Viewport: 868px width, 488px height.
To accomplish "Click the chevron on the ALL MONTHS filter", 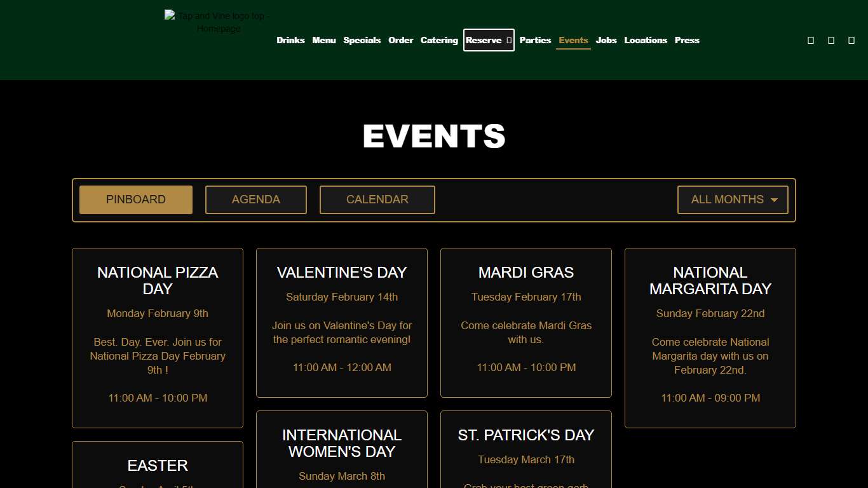I will (x=775, y=200).
